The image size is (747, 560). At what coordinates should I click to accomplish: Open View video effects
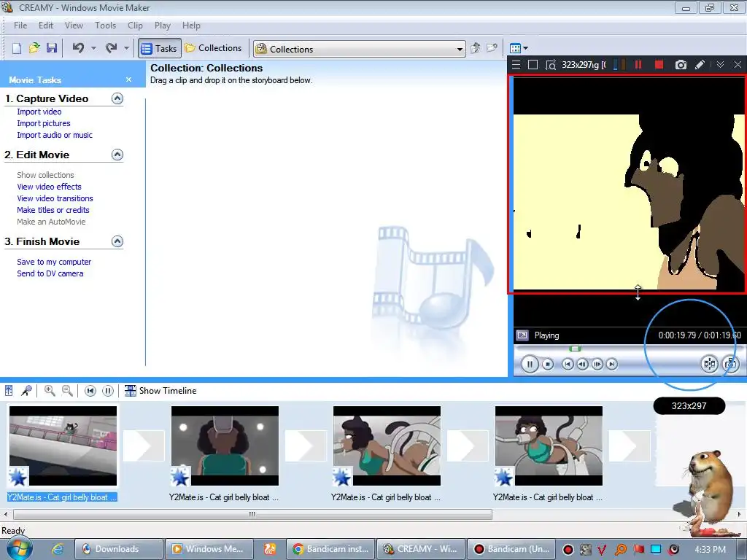[49, 187]
